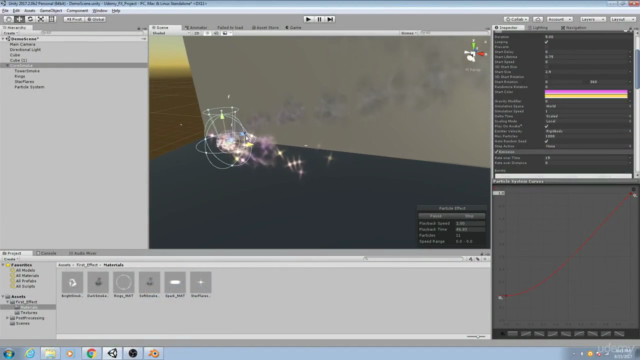Screen dimensions: 640x360
Task: Click the Step frame button
Action: pyautogui.click(x=330, y=19)
